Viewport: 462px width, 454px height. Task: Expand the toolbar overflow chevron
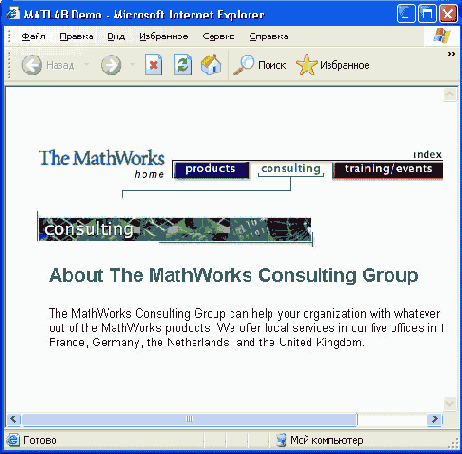[x=451, y=54]
